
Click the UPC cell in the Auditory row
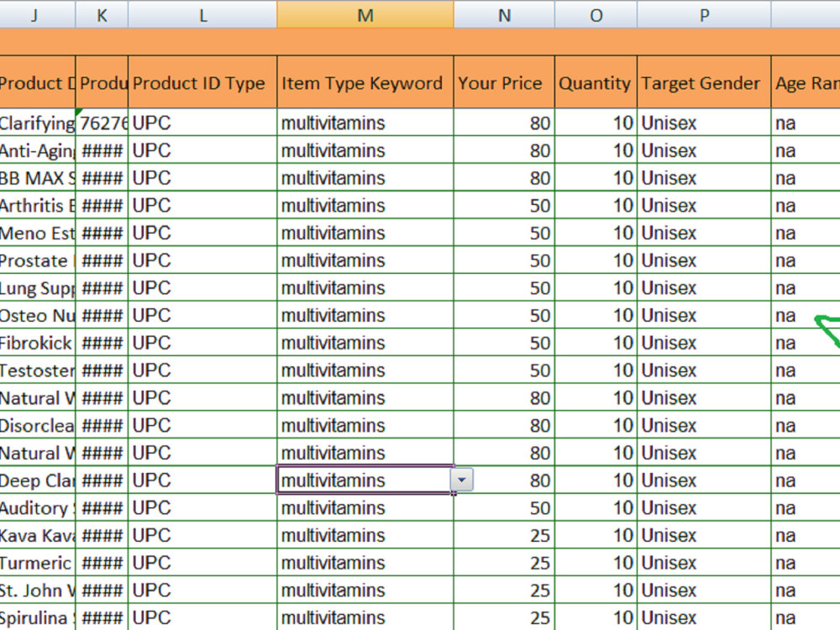tap(203, 508)
